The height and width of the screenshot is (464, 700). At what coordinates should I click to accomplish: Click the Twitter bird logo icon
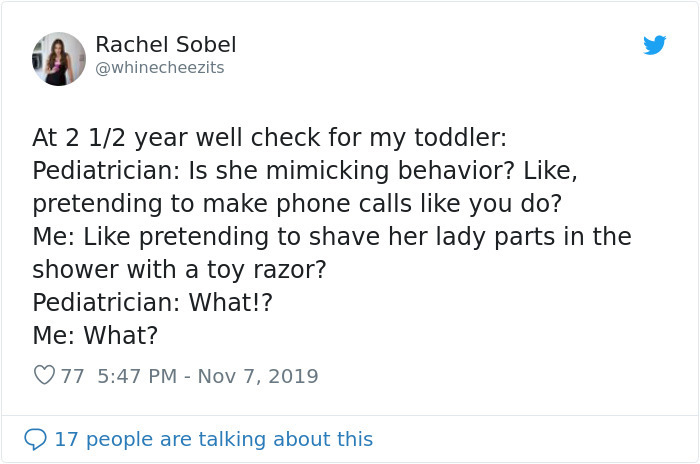pos(655,45)
